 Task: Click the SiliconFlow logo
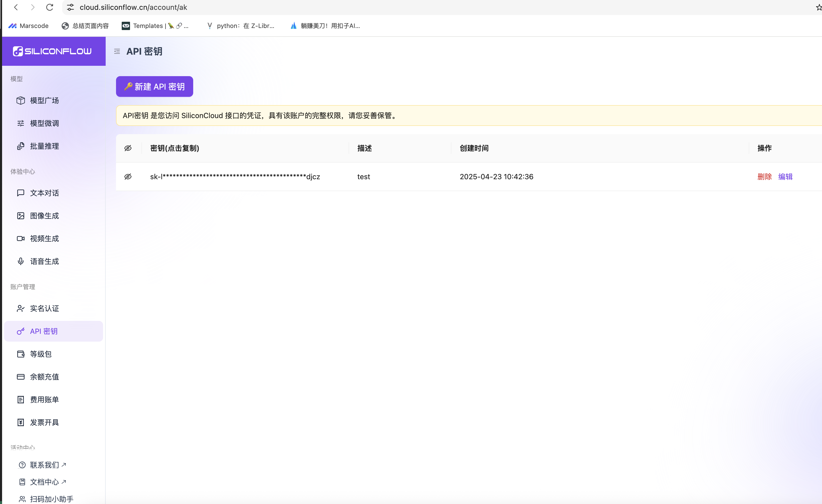pos(52,51)
